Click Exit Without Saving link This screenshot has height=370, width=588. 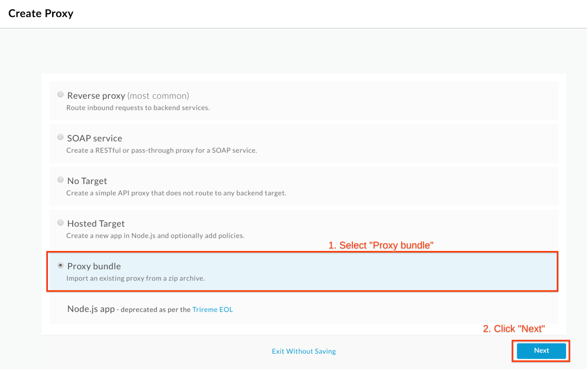pyautogui.click(x=304, y=351)
